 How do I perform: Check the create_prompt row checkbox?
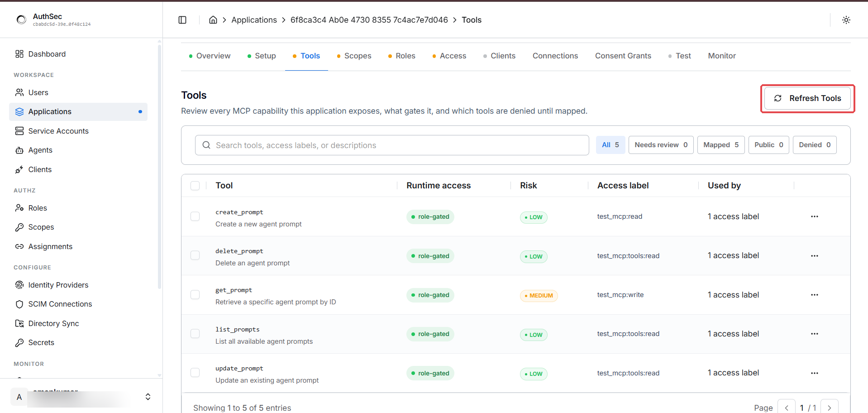point(195,216)
